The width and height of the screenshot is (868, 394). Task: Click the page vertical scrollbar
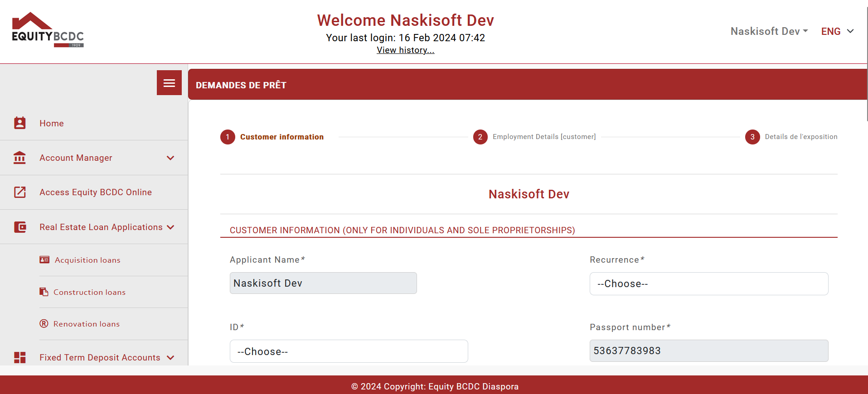(867, 63)
